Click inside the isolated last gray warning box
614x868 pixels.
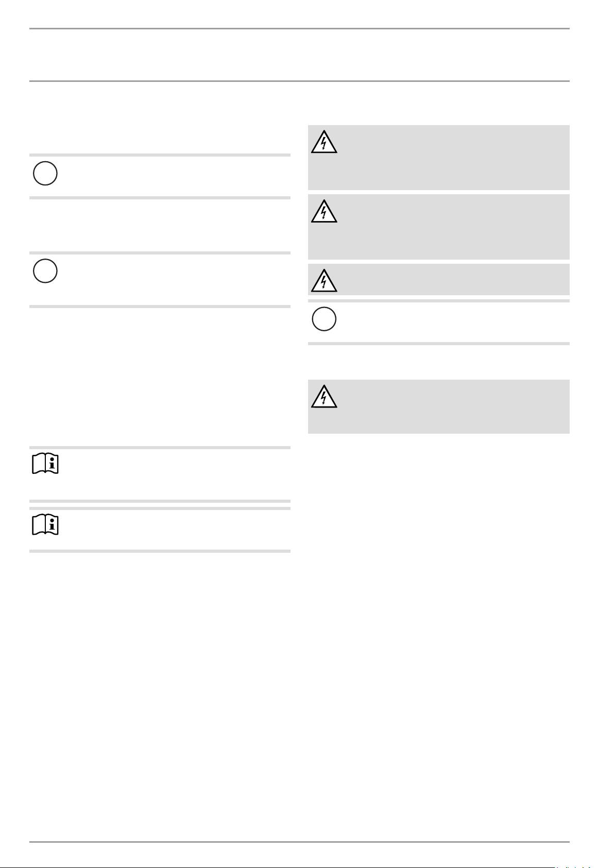(448, 407)
